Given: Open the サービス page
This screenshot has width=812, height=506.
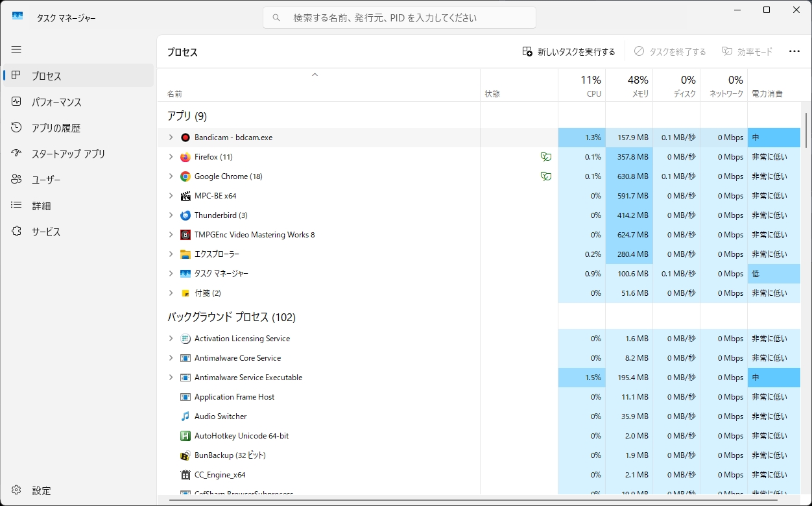Looking at the screenshot, I should [x=78, y=232].
